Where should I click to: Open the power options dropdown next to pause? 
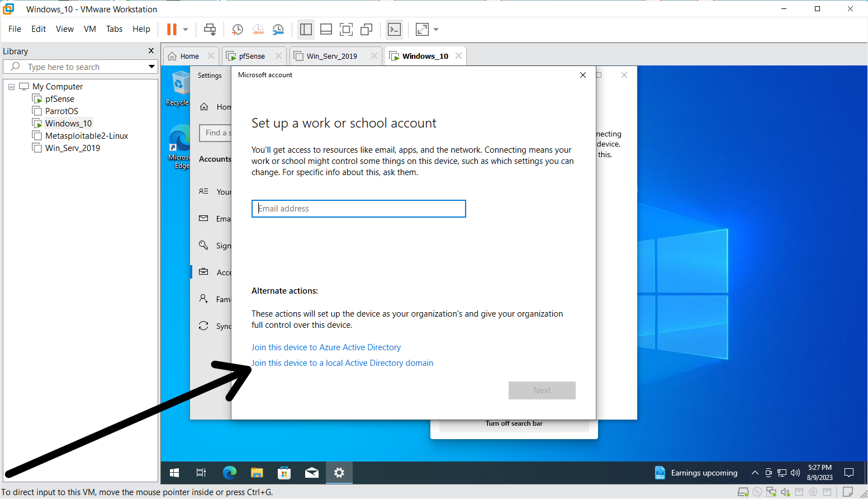pyautogui.click(x=186, y=30)
